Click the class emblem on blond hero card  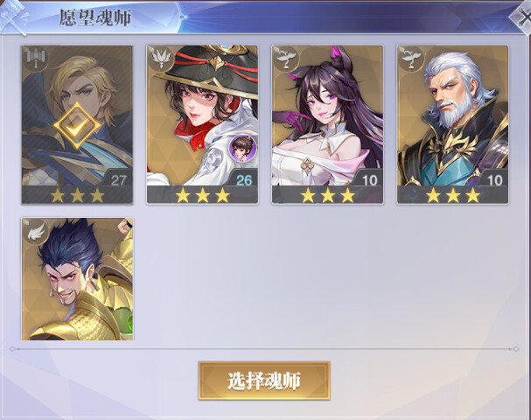click(35, 59)
